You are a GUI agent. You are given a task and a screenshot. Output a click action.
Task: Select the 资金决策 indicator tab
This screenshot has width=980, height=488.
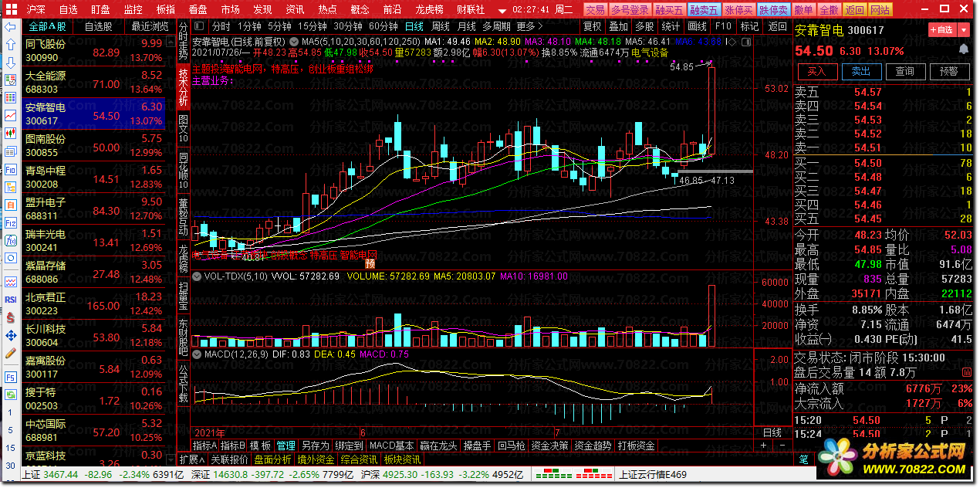(x=550, y=446)
